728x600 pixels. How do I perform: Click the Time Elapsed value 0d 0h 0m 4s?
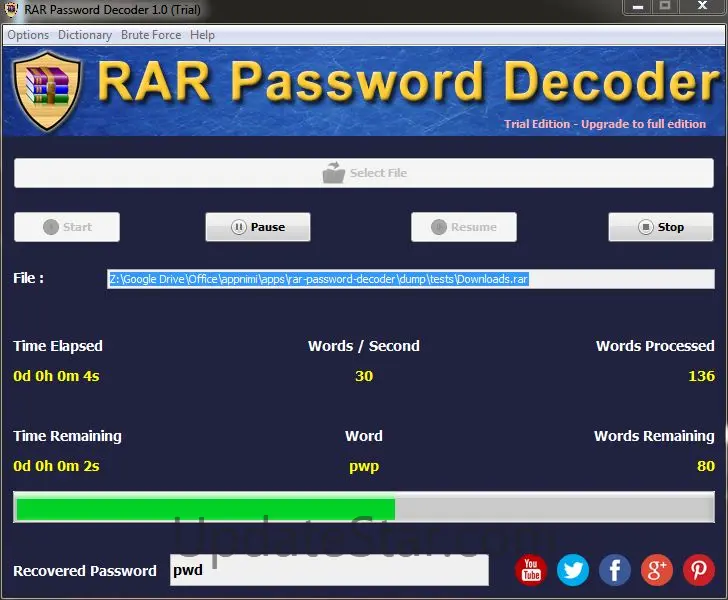coord(56,376)
